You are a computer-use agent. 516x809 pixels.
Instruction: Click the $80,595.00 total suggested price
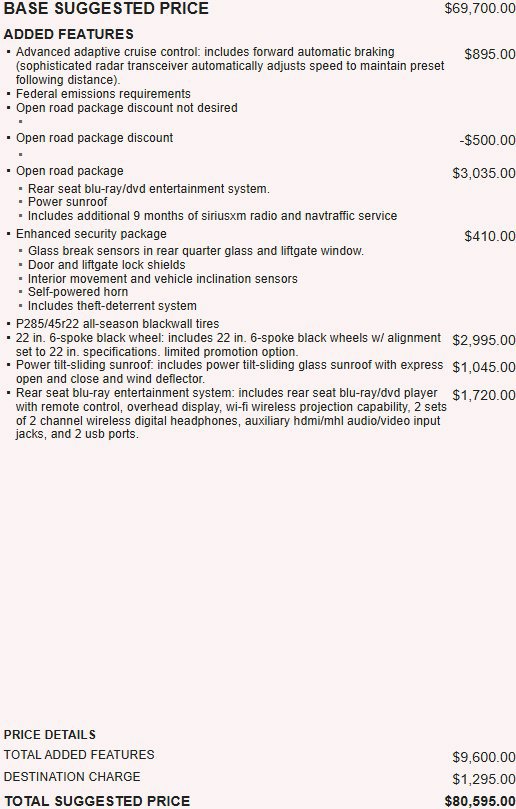(x=480, y=801)
